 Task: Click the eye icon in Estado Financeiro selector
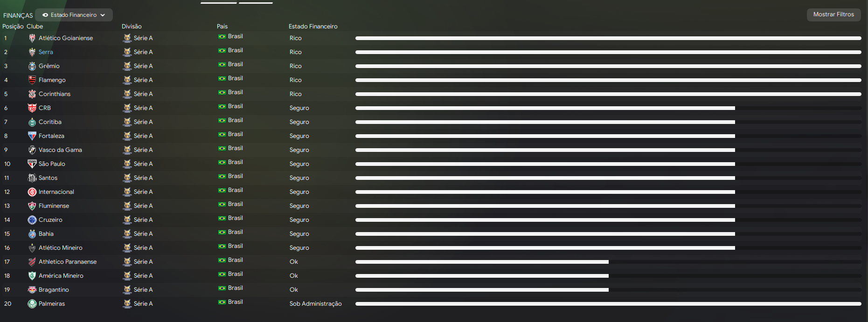tap(45, 15)
